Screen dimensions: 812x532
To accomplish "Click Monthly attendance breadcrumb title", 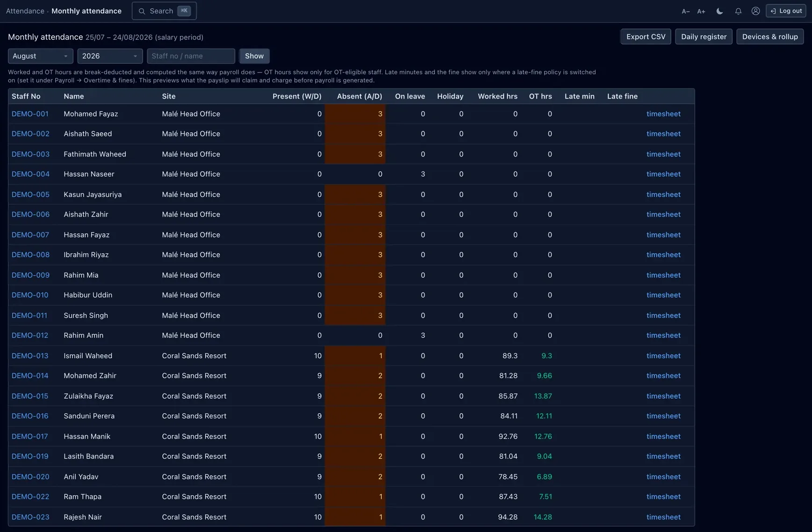I will tap(86, 11).
